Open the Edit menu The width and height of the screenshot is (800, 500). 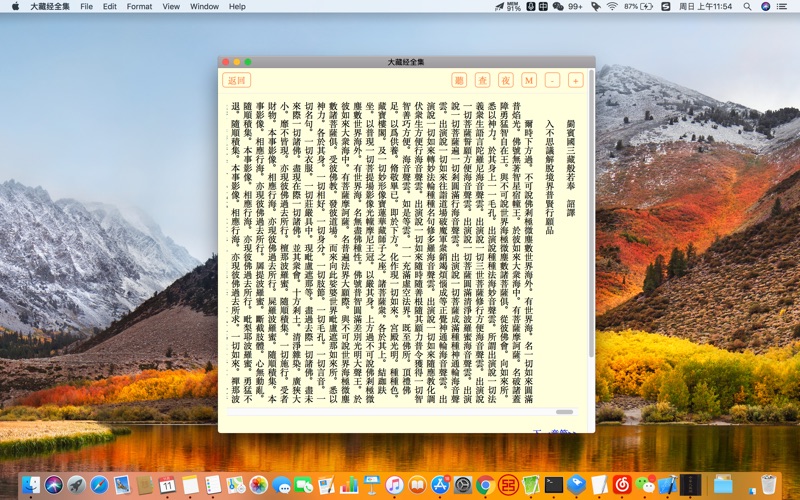(x=110, y=6)
